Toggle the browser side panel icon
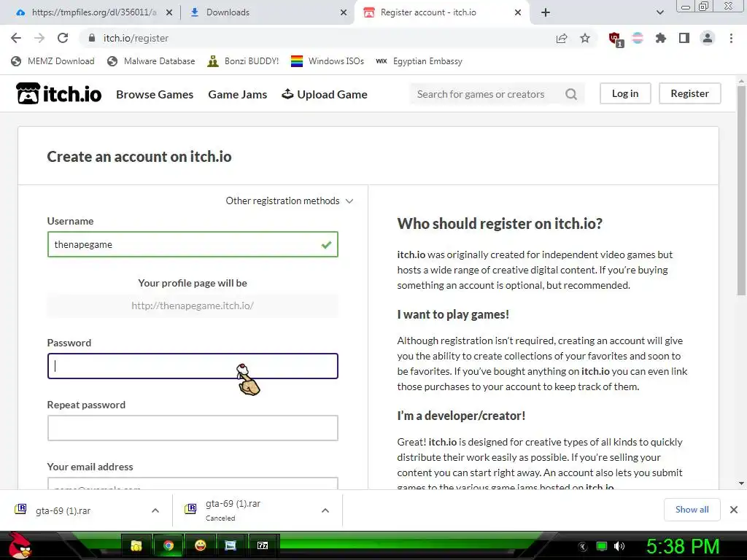This screenshot has height=560, width=747. tap(684, 38)
